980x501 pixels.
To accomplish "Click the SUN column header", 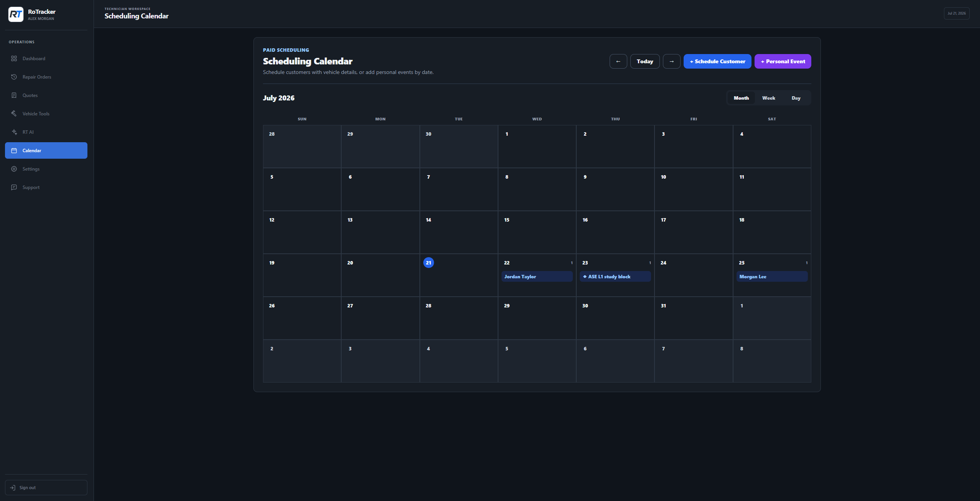I will (302, 119).
